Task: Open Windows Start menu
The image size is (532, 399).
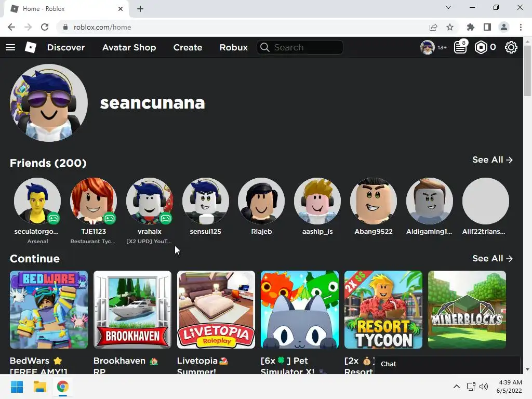Action: click(x=17, y=387)
